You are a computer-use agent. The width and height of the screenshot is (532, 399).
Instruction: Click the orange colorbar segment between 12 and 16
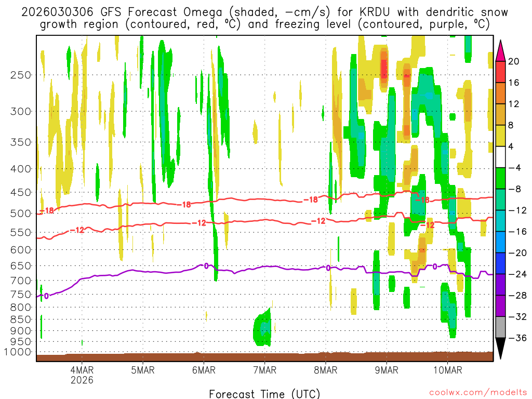tap(500, 94)
